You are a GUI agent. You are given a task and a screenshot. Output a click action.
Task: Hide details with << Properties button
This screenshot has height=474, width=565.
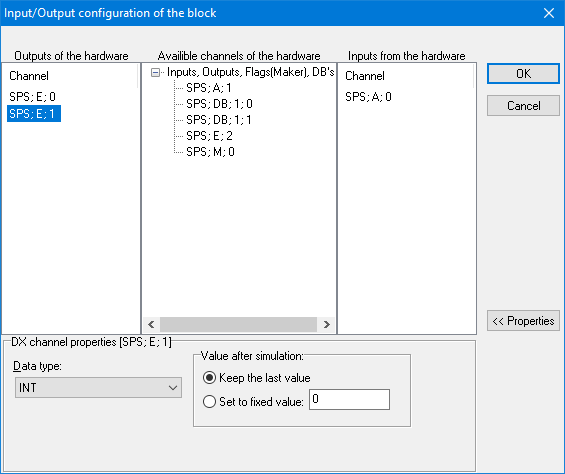523,320
